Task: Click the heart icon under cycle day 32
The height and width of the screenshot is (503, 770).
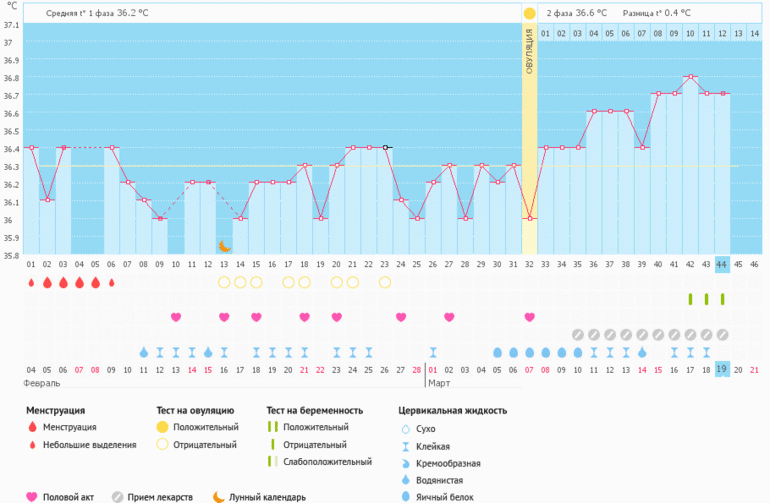Action: coord(529,317)
